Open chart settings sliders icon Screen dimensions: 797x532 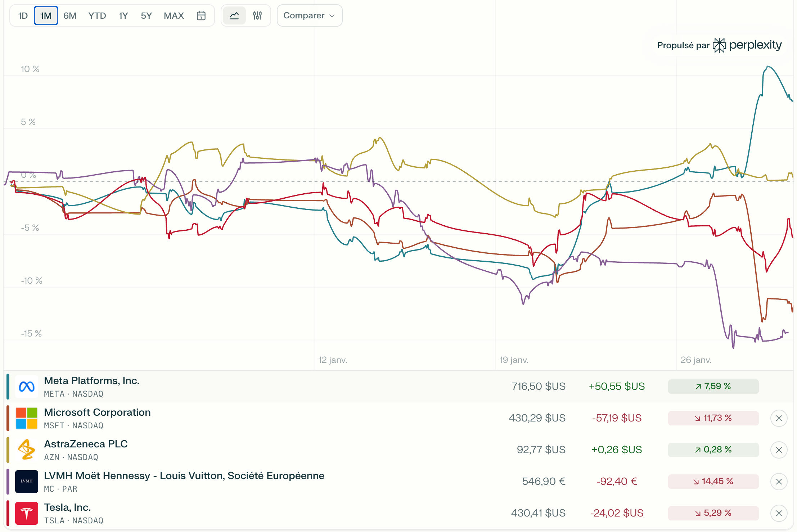[x=257, y=15]
